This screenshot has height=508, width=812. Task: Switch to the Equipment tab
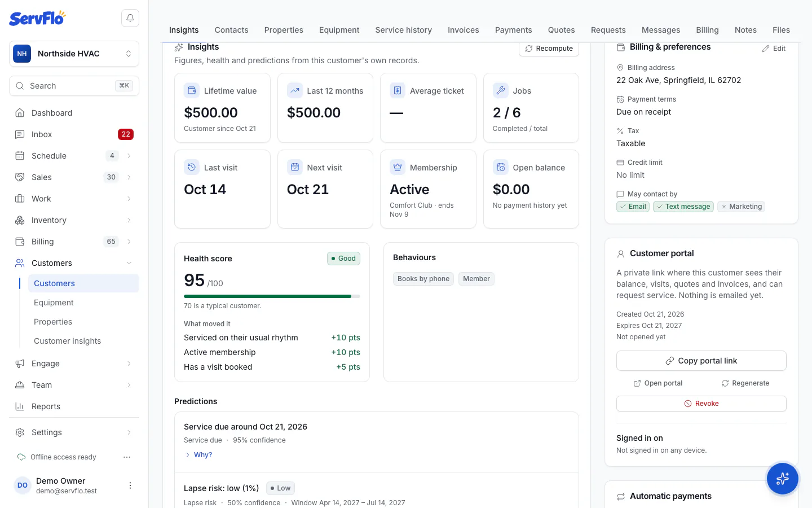(x=339, y=30)
